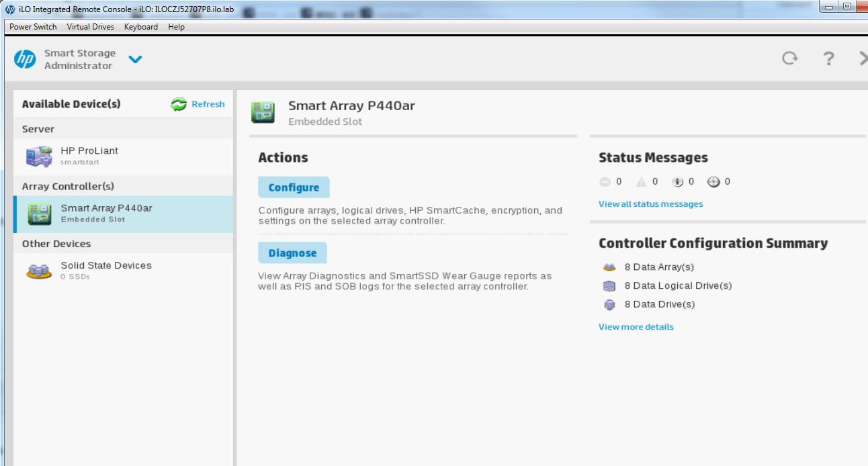This screenshot has height=466, width=868.
Task: Select the Solid State Devices icon
Action: (x=39, y=271)
